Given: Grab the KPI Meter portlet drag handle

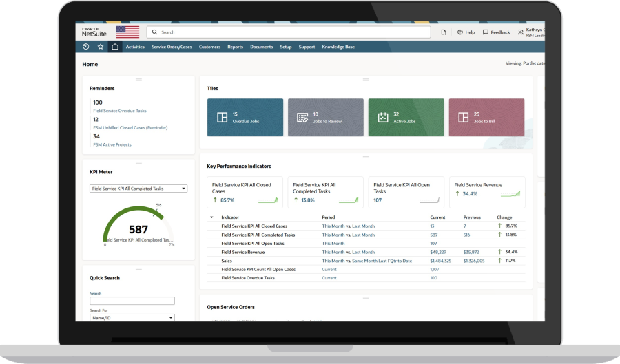Looking at the screenshot, I should click(138, 162).
